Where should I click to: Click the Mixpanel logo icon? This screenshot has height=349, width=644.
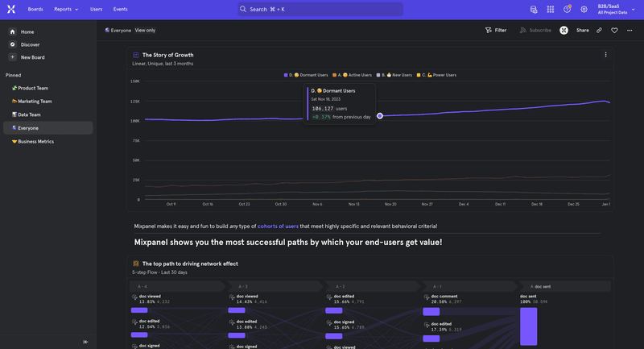click(x=12, y=9)
